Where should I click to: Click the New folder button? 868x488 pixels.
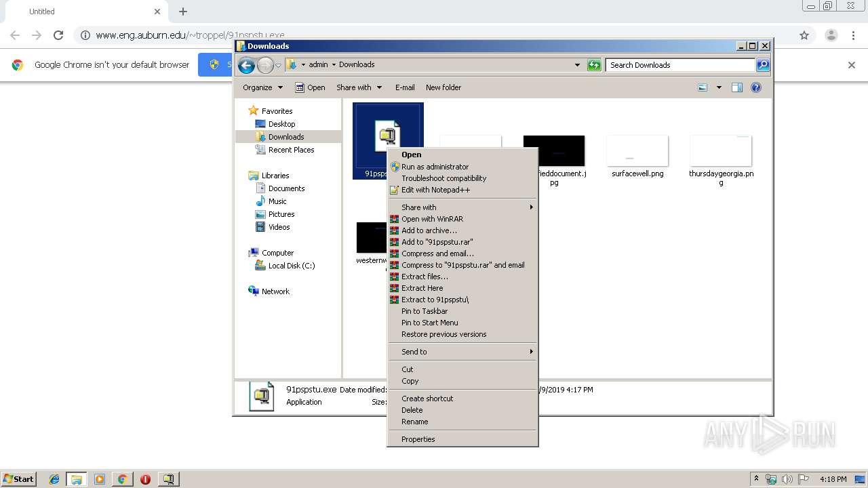coord(443,87)
